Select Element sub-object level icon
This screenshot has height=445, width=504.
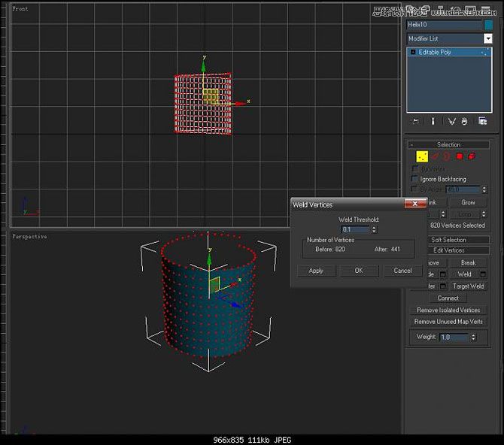click(472, 156)
